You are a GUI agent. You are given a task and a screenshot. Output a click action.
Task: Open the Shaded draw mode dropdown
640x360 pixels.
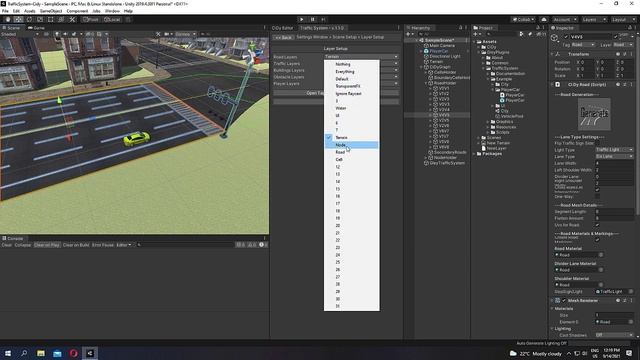point(20,34)
